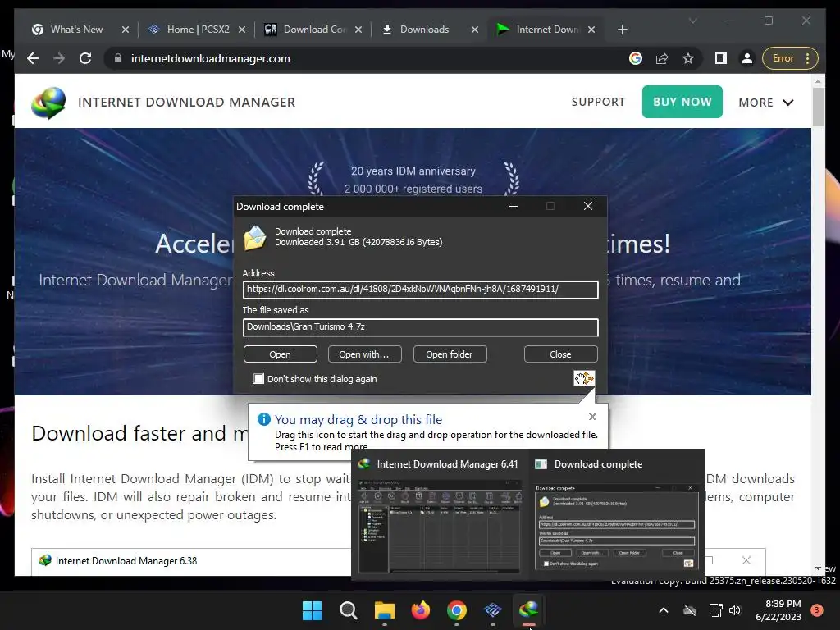Click the drag-and-drop hand icon in dialog
840x630 pixels.
pyautogui.click(x=584, y=378)
